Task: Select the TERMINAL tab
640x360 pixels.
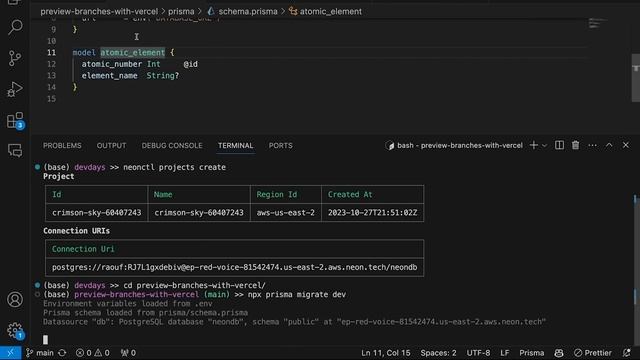Action: 236,146
